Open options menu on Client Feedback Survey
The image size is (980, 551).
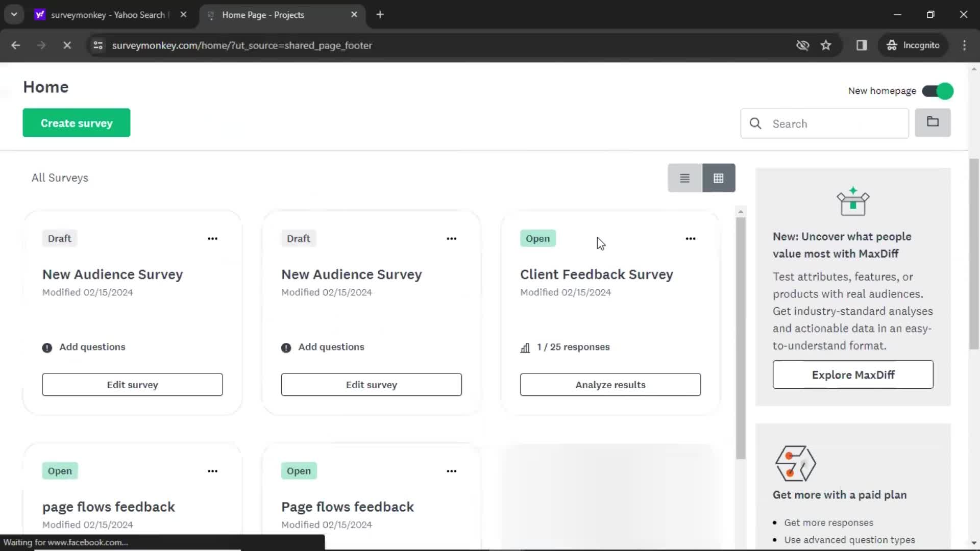point(690,239)
